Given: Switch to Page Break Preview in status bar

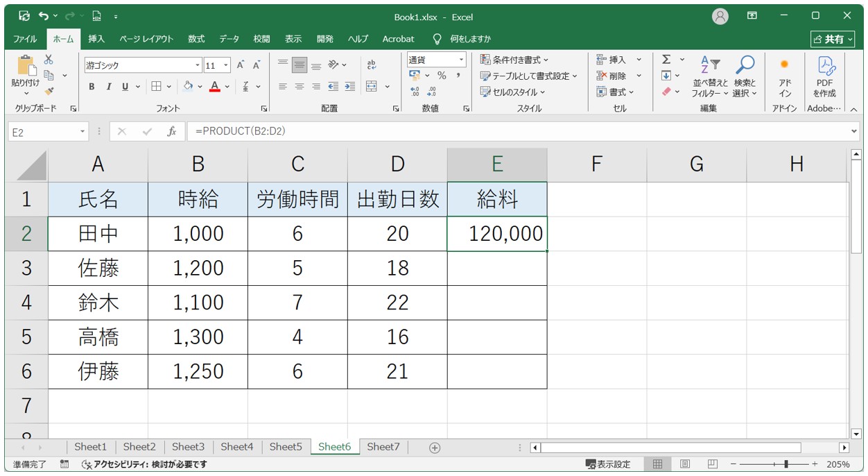Looking at the screenshot, I should [x=712, y=464].
